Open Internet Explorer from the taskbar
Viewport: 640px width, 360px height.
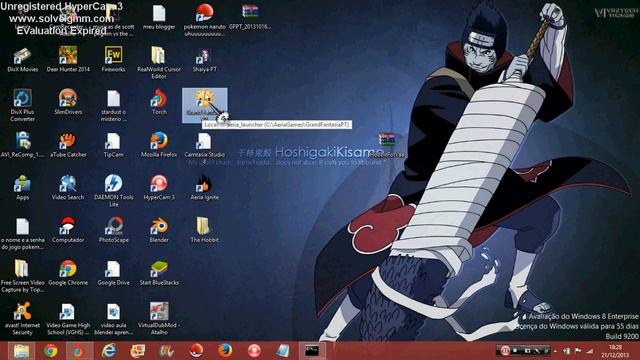tap(109, 351)
